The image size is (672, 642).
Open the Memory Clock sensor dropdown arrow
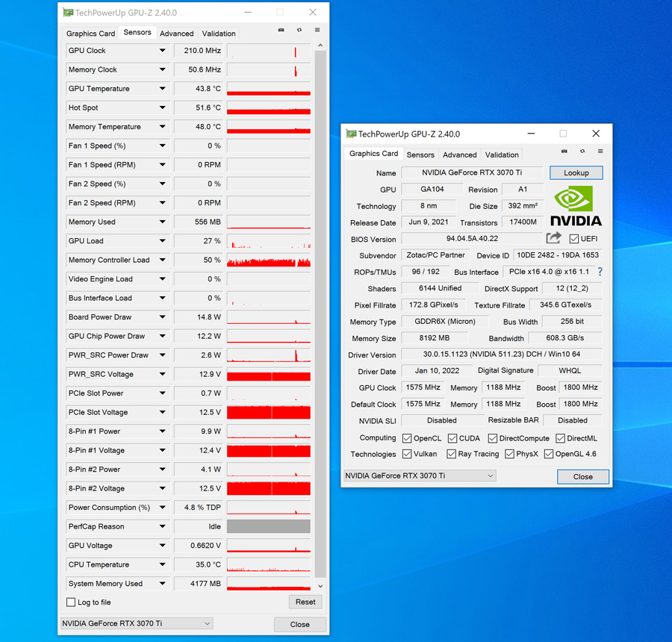(163, 69)
